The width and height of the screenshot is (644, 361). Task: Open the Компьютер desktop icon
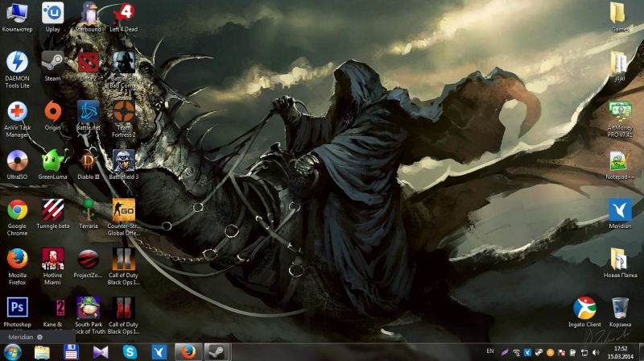[x=17, y=17]
